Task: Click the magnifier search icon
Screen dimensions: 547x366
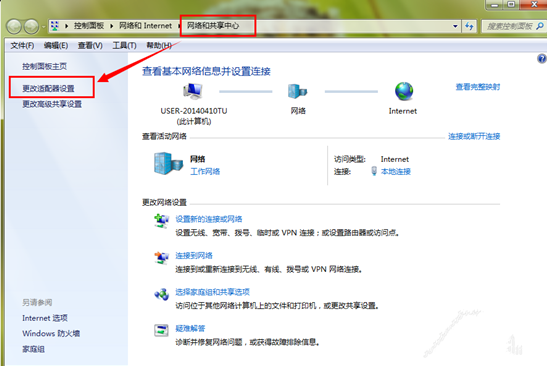Action: pyautogui.click(x=540, y=26)
